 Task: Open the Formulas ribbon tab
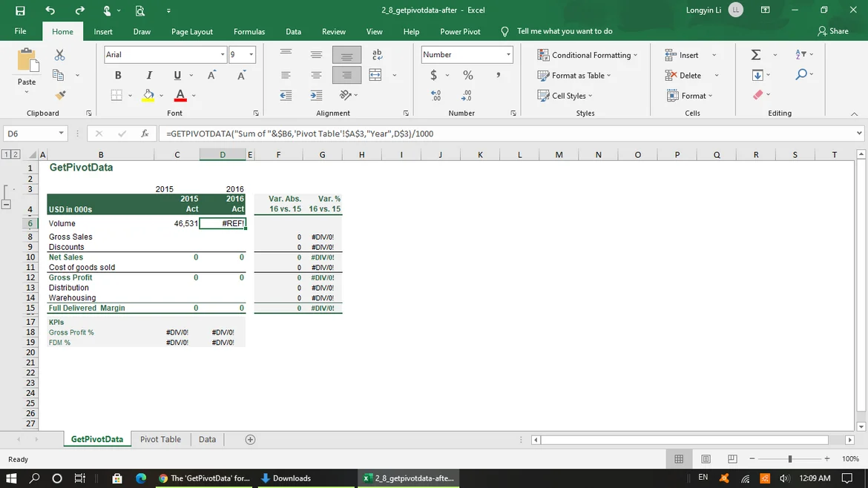click(249, 32)
